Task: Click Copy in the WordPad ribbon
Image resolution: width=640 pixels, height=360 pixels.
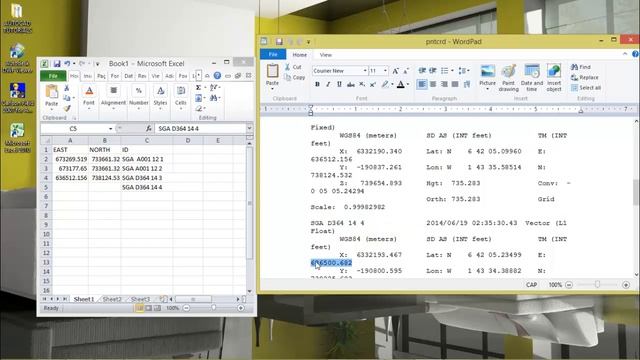Action: [295, 77]
